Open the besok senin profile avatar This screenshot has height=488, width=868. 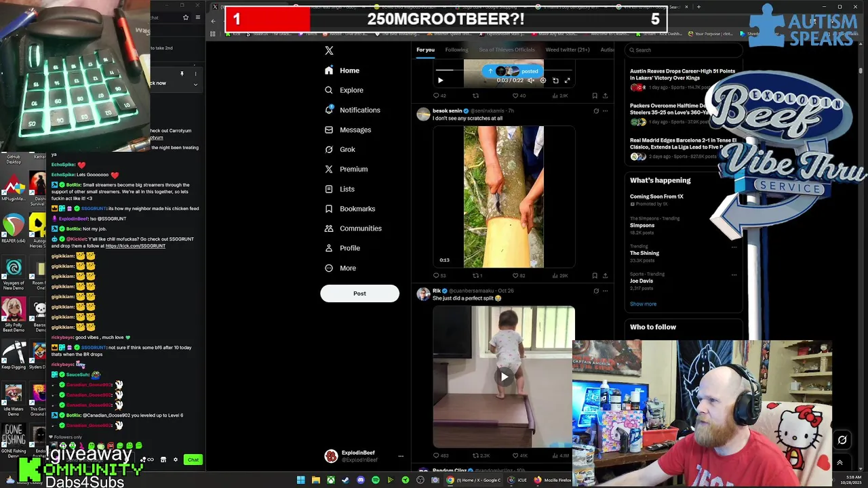point(423,114)
